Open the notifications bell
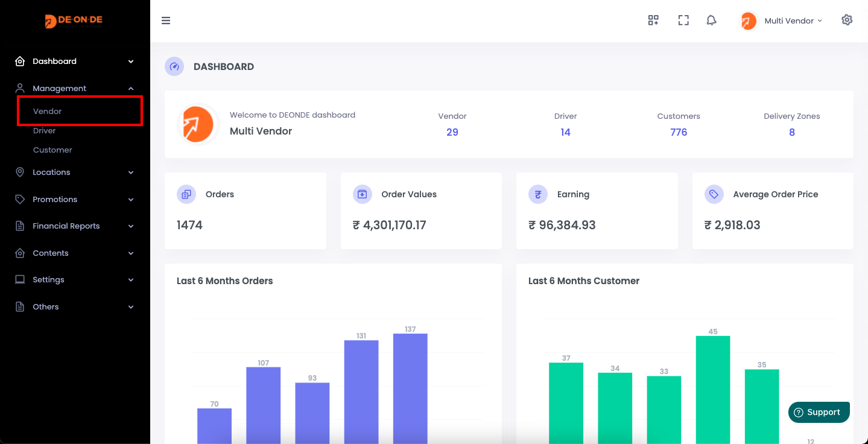The width and height of the screenshot is (868, 444). 712,21
